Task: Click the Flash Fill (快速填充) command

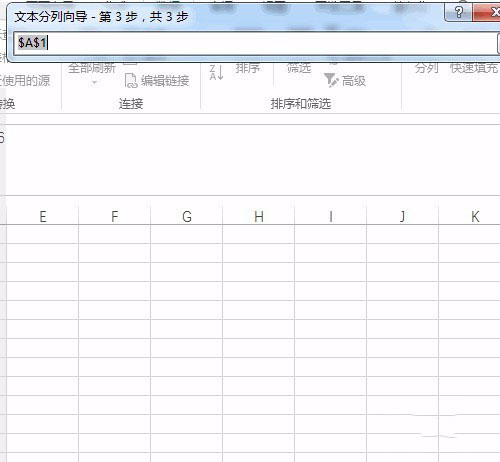Action: coord(474,68)
